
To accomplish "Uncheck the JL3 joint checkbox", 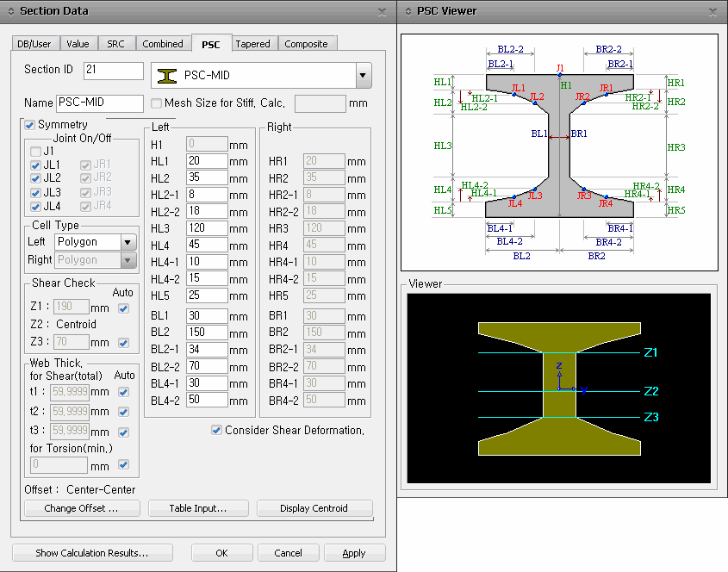I will coord(35,193).
